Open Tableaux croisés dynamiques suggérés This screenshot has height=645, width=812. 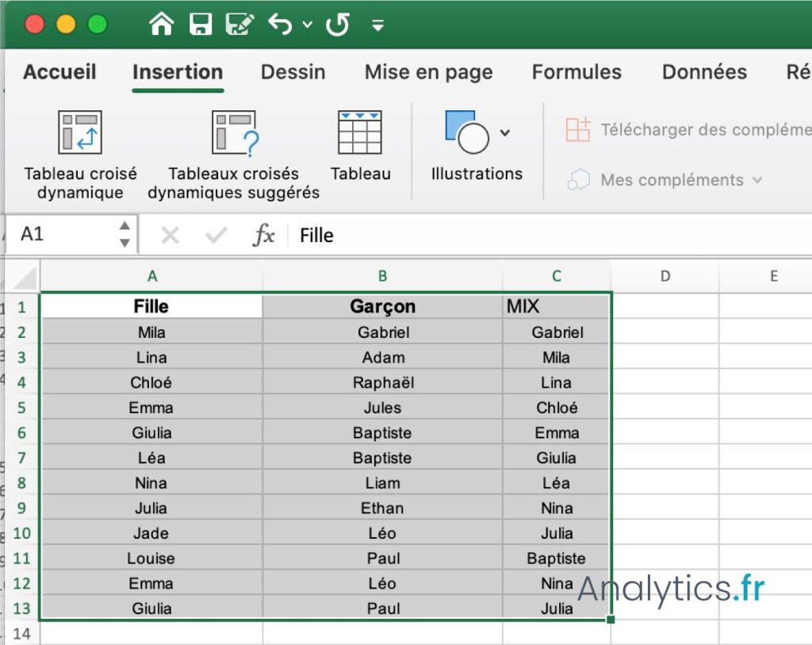coord(234,155)
